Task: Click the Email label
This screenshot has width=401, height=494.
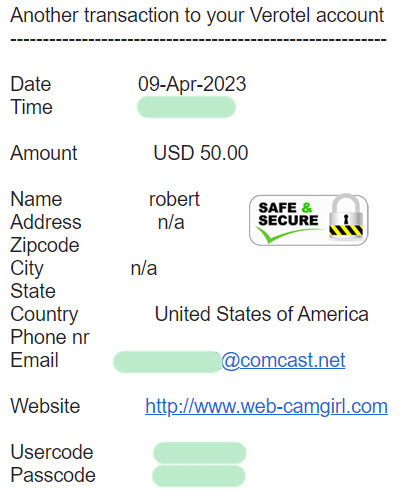Action: [34, 360]
